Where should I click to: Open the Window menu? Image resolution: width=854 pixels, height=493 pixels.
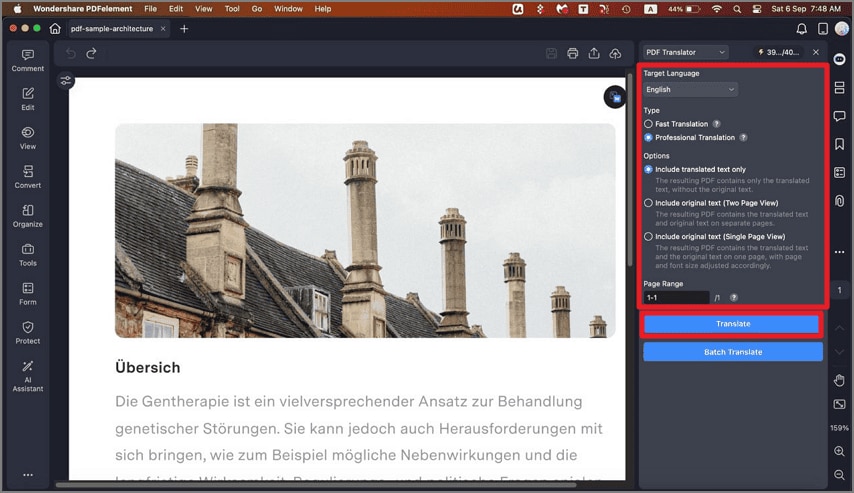click(288, 9)
